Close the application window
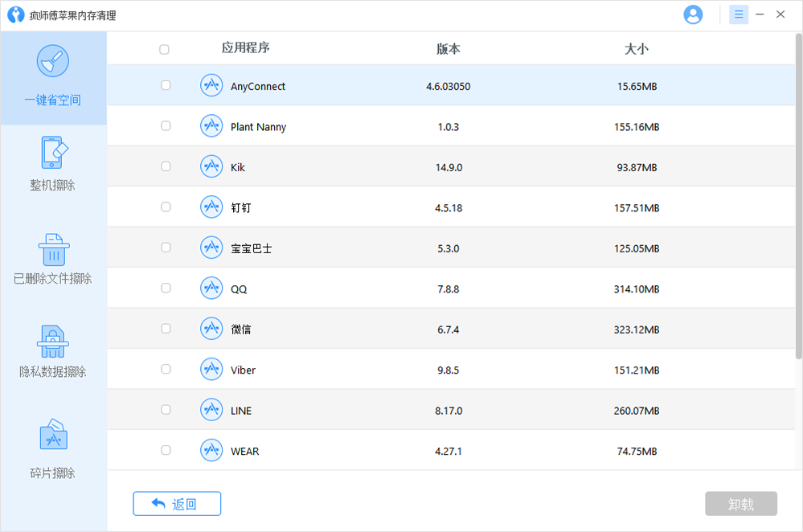 coord(780,14)
